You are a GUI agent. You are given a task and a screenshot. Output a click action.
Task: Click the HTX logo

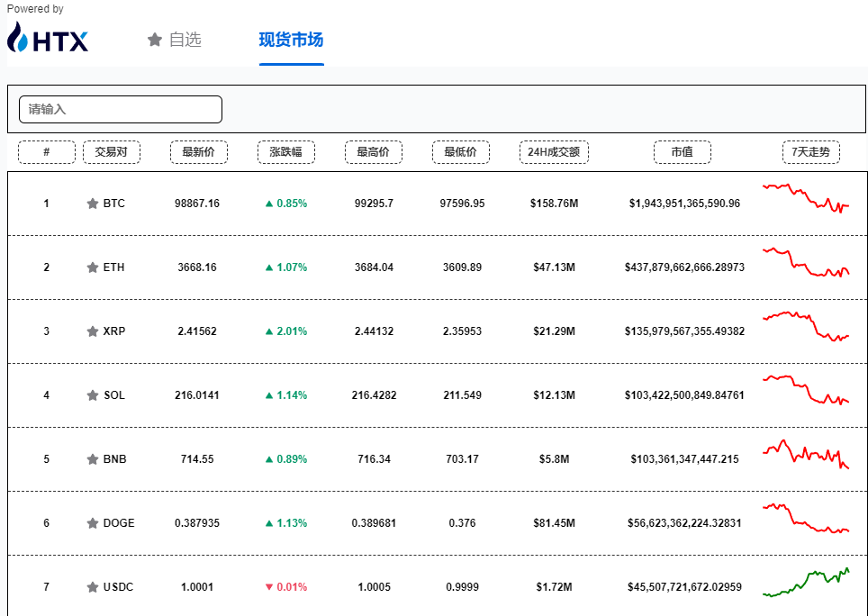pyautogui.click(x=48, y=38)
